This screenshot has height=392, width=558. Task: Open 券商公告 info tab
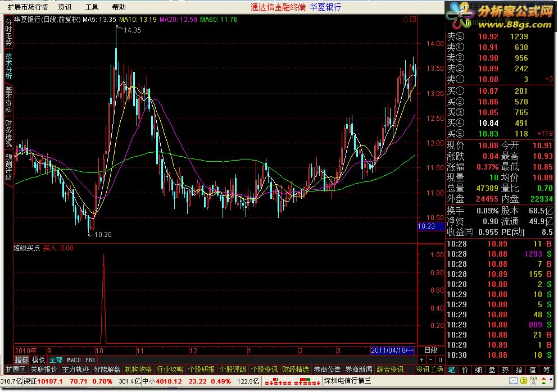[328, 370]
